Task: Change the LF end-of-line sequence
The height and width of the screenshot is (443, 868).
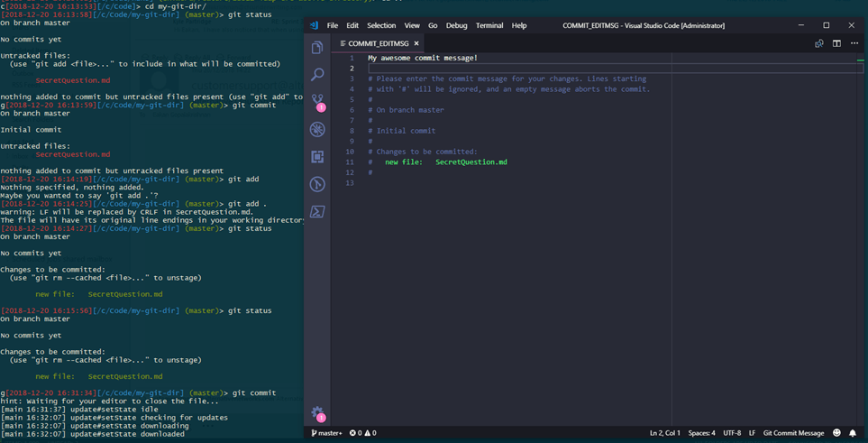Action: tap(753, 433)
